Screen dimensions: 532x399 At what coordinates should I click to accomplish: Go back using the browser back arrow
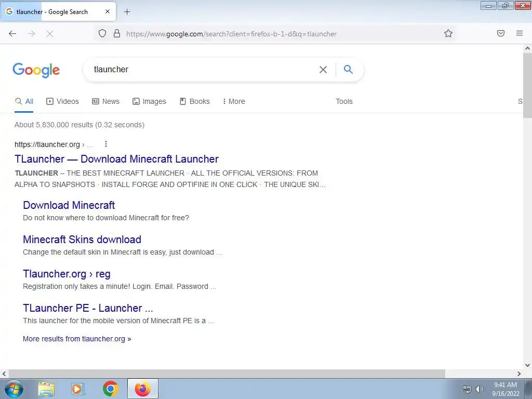coord(12,34)
